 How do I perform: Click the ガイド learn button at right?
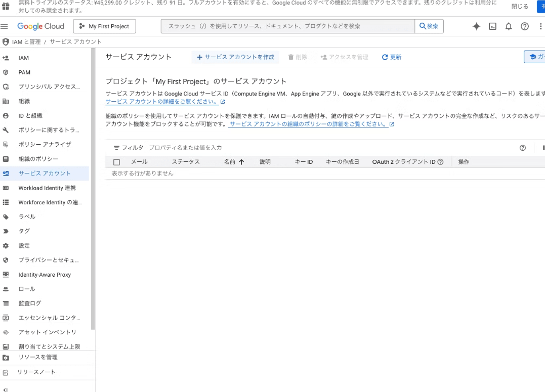534,57
